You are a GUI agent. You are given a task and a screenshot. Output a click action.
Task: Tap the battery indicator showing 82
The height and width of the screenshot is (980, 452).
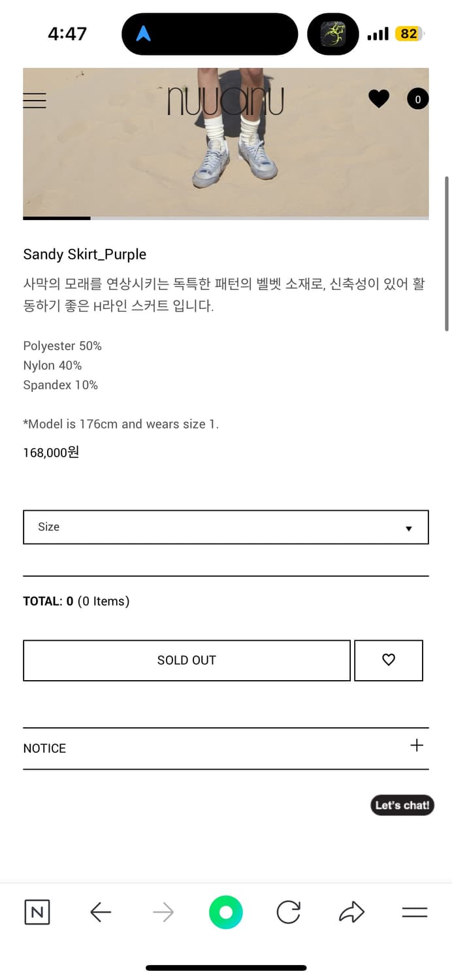coord(408,33)
